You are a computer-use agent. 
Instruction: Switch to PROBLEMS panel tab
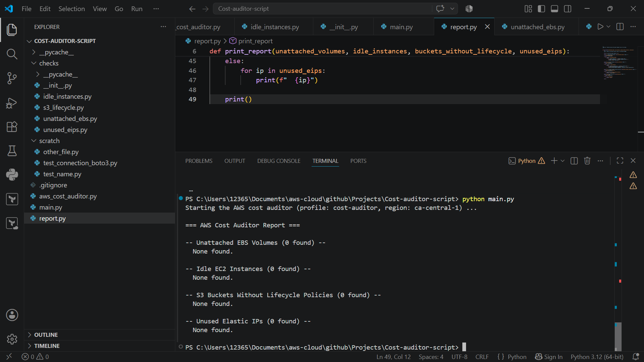pos(199,161)
